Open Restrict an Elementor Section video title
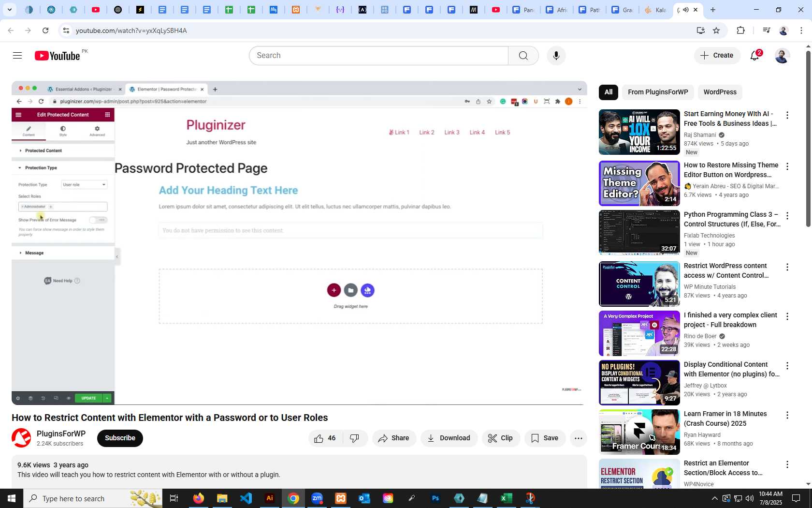 (x=723, y=468)
